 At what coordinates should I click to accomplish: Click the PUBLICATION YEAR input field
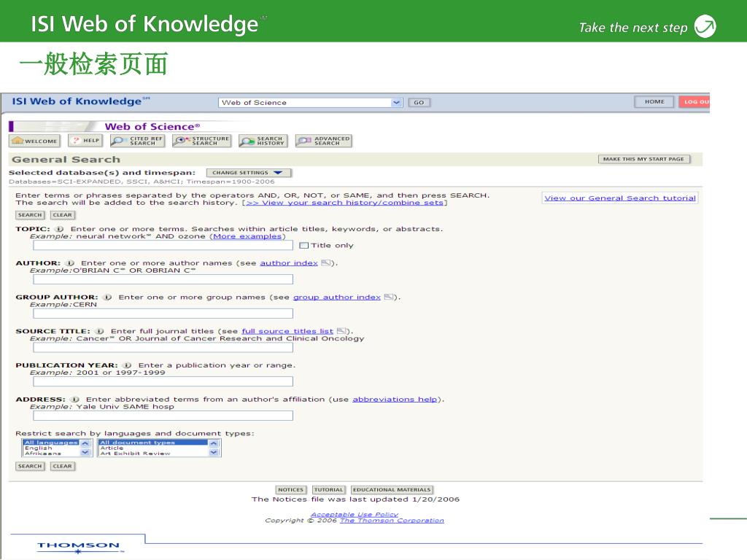tap(163, 381)
